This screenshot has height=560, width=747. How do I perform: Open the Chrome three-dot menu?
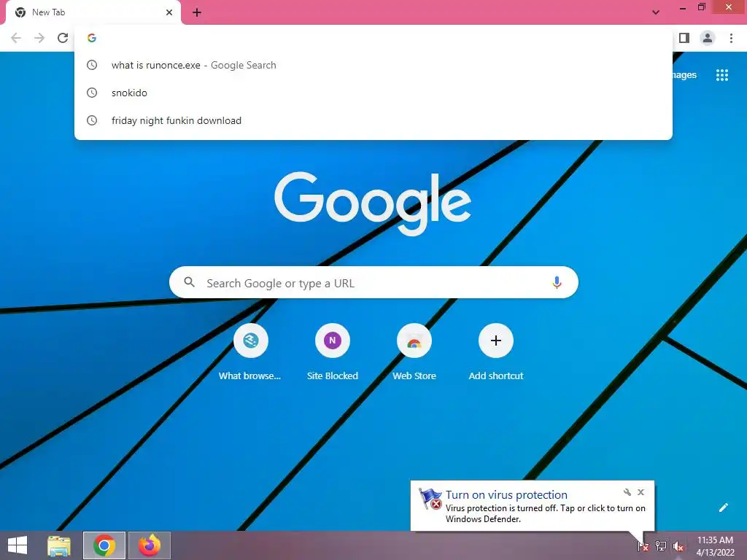pos(731,38)
